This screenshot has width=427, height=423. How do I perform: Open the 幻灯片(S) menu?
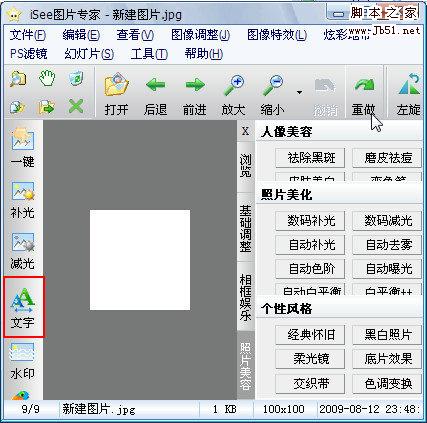[89, 54]
